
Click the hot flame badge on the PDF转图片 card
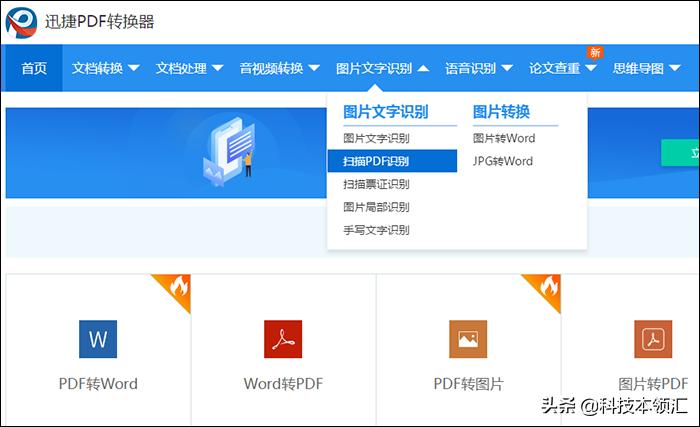coord(547,288)
